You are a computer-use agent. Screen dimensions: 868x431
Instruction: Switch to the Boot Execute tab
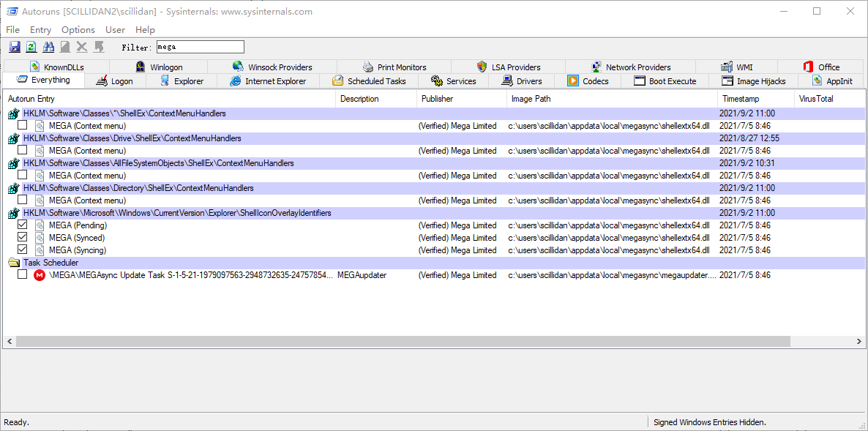pos(665,81)
